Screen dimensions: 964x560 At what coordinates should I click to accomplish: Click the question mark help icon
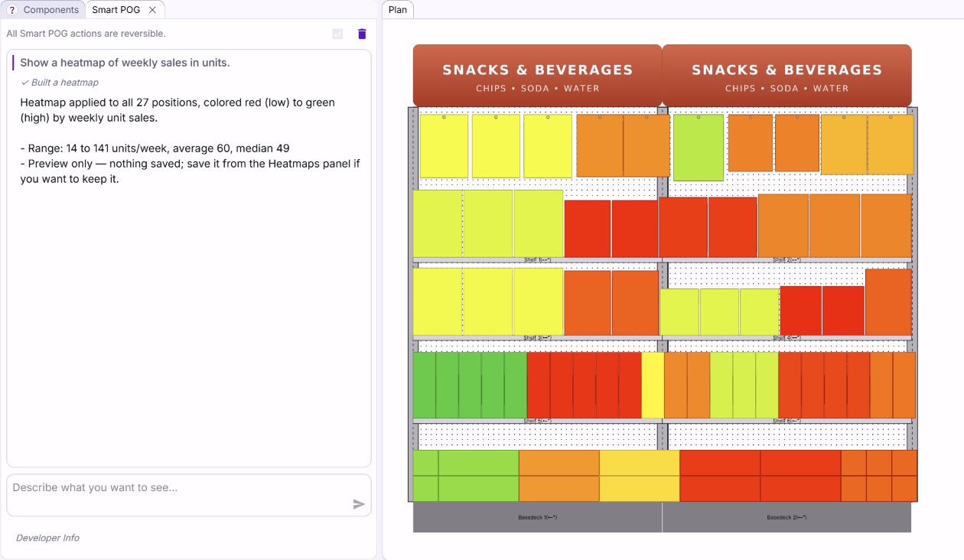pyautogui.click(x=12, y=10)
